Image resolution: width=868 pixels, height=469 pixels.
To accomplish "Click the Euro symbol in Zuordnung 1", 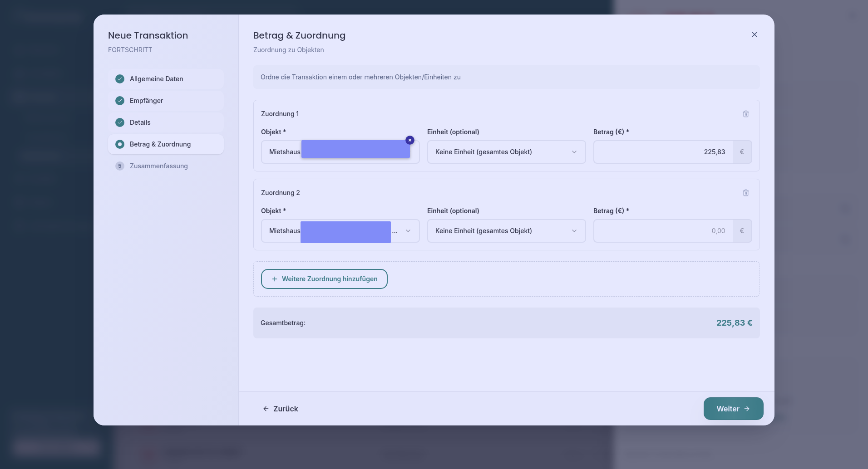I will coord(742,152).
